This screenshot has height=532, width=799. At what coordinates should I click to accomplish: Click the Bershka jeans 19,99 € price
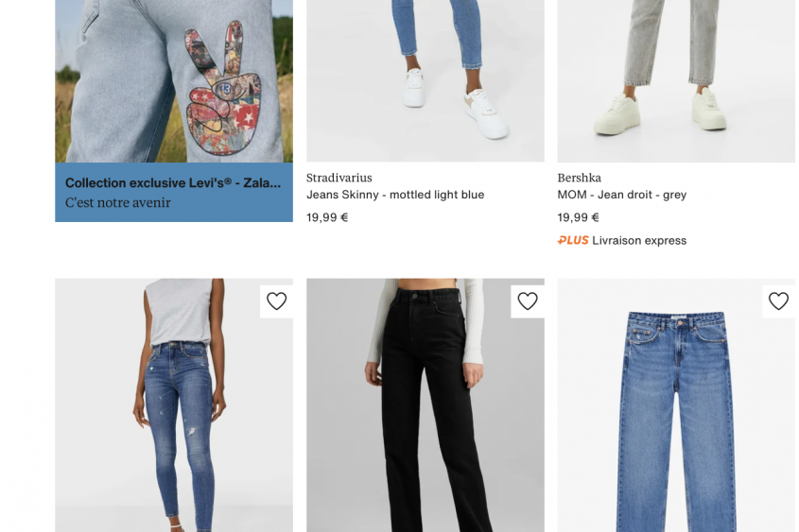[x=578, y=217]
